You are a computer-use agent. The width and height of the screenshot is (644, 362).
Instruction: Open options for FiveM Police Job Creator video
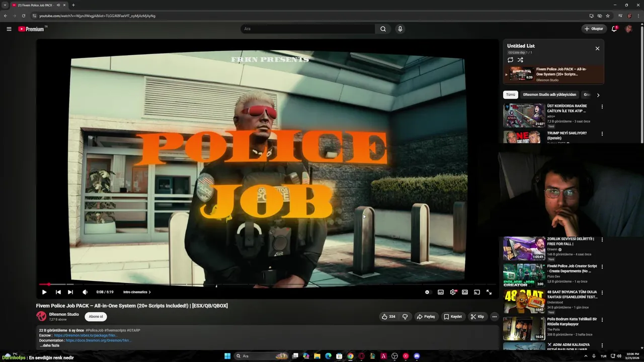pyautogui.click(x=602, y=266)
